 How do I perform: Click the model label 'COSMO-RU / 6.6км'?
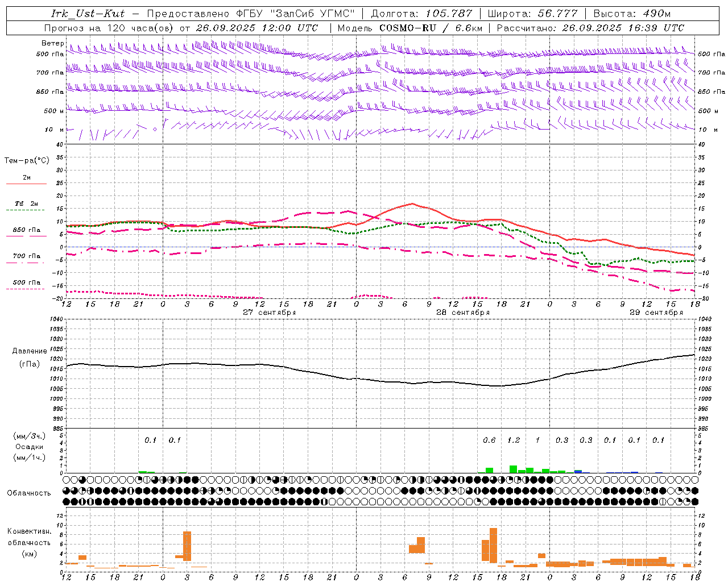[x=431, y=28]
